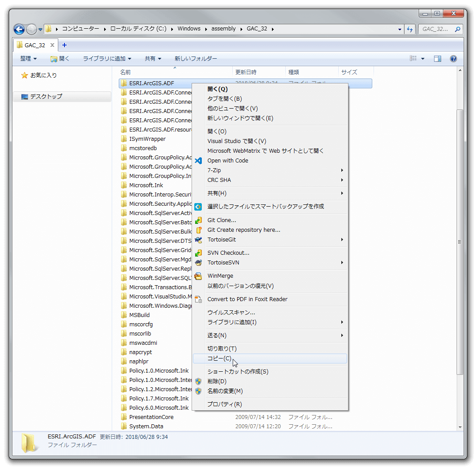476x468 pixels.
Task: Click the Convert to PDF Foxit icon
Action: pyautogui.click(x=198, y=298)
